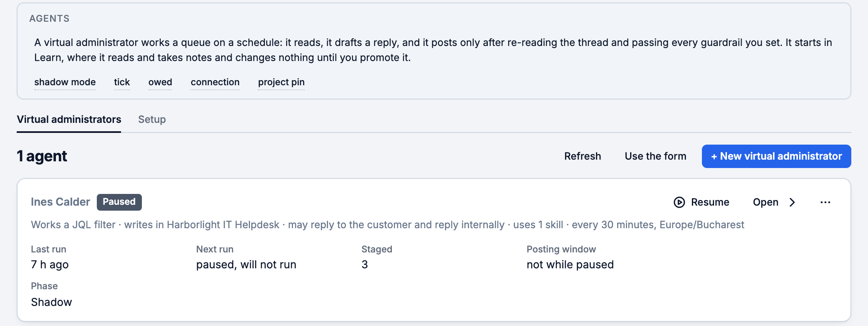Screen dimensions: 868x326
Task: Select the Virtual administrators tab
Action: [x=69, y=120]
